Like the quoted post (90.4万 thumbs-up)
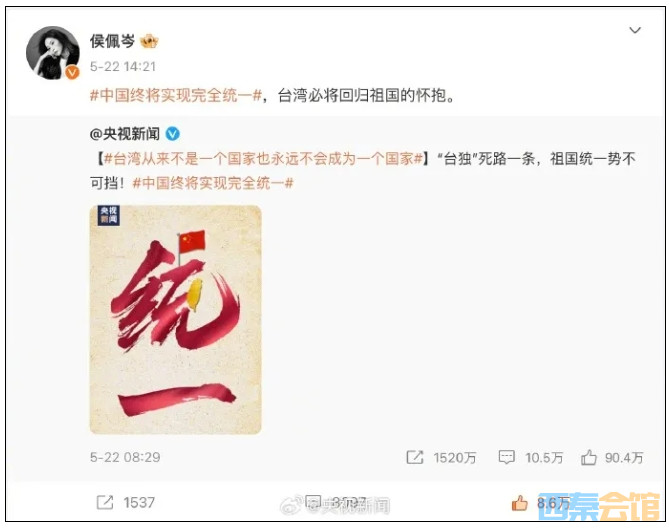The image size is (669, 529). 588,457
